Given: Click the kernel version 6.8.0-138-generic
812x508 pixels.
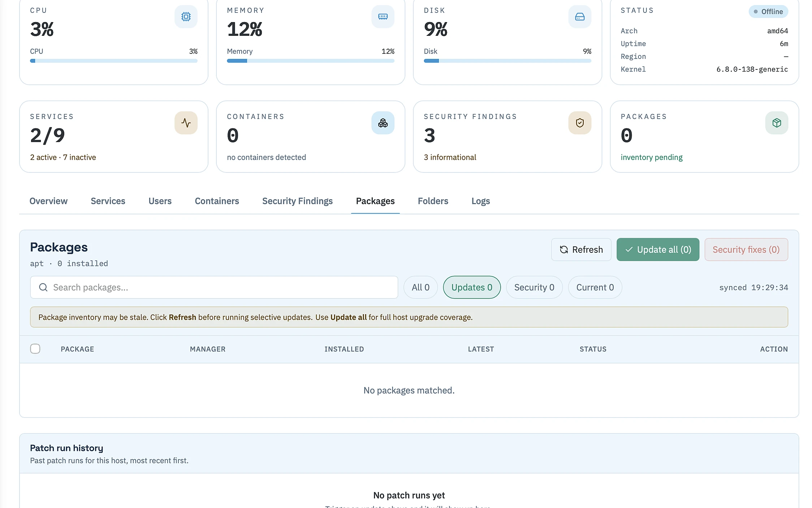Looking at the screenshot, I should click(x=752, y=69).
